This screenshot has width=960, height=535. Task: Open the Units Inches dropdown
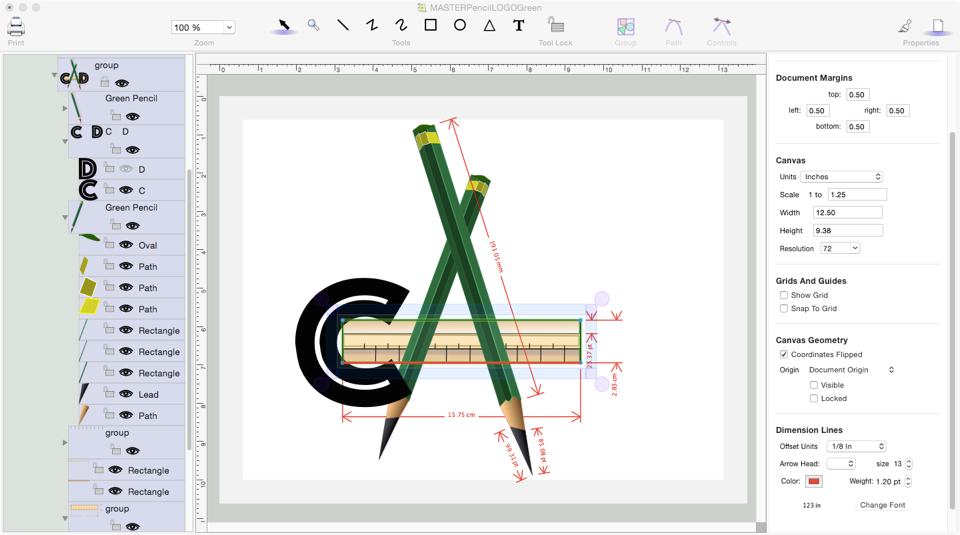tap(841, 177)
